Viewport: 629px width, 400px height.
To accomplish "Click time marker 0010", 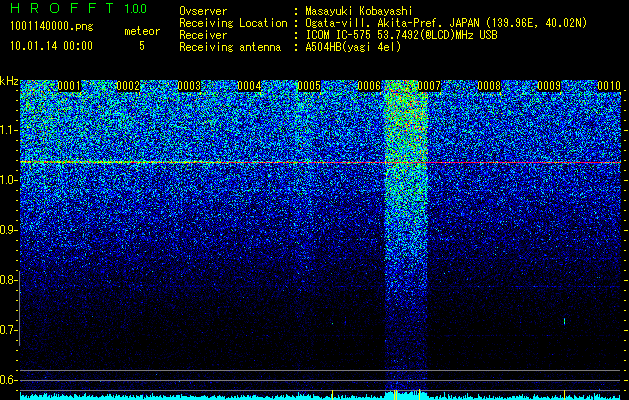I will point(609,86).
